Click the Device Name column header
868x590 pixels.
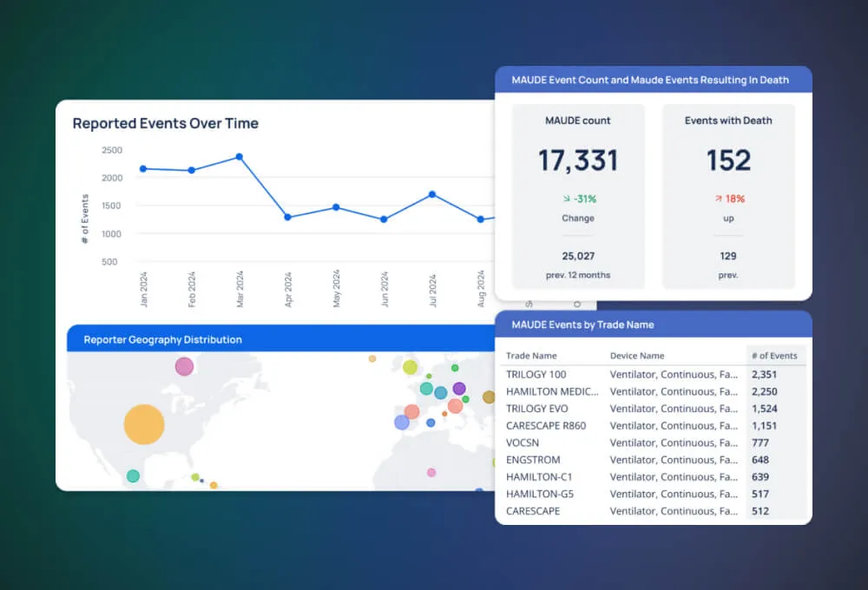coord(637,355)
